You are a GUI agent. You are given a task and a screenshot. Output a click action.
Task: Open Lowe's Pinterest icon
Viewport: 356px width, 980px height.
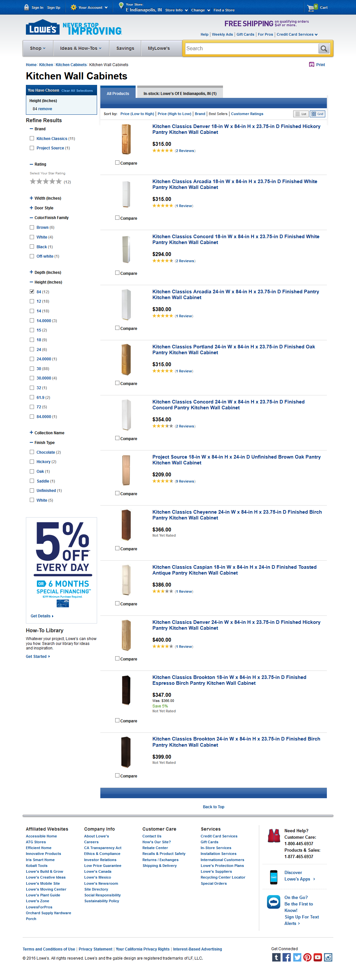[x=307, y=957]
